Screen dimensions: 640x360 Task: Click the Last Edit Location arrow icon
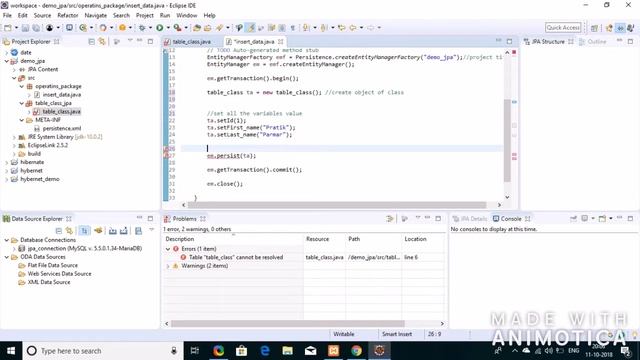[x=342, y=28]
